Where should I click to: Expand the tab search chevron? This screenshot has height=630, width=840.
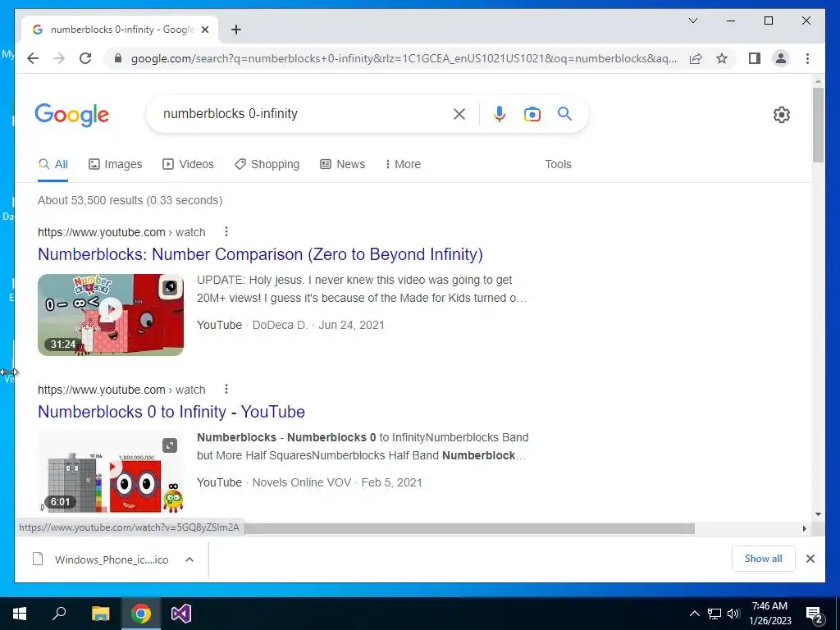[x=692, y=21]
